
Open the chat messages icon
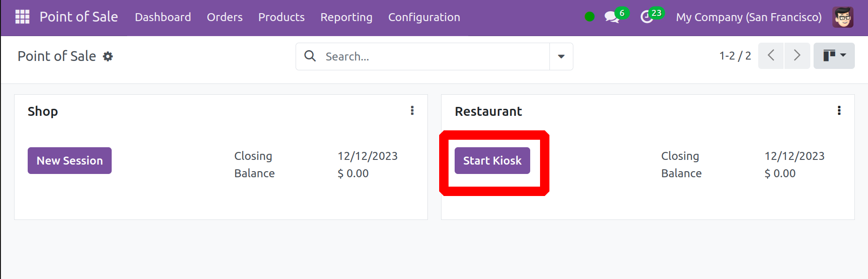tap(611, 17)
